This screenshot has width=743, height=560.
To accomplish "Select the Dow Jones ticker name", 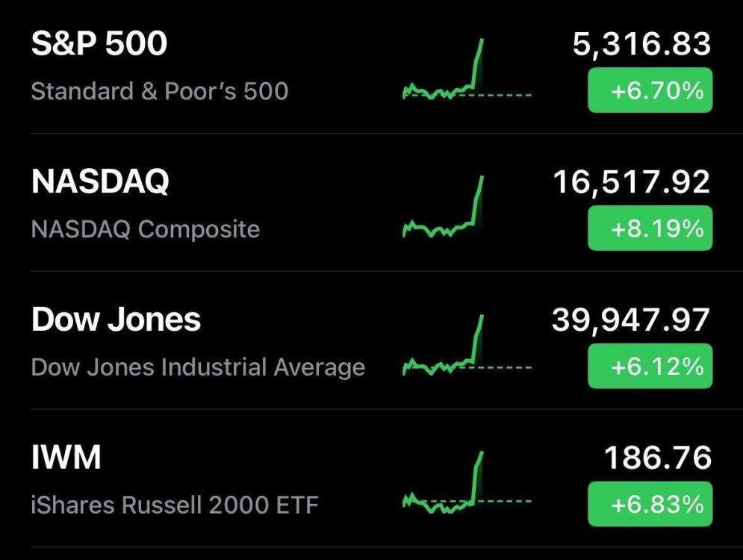I will [116, 320].
